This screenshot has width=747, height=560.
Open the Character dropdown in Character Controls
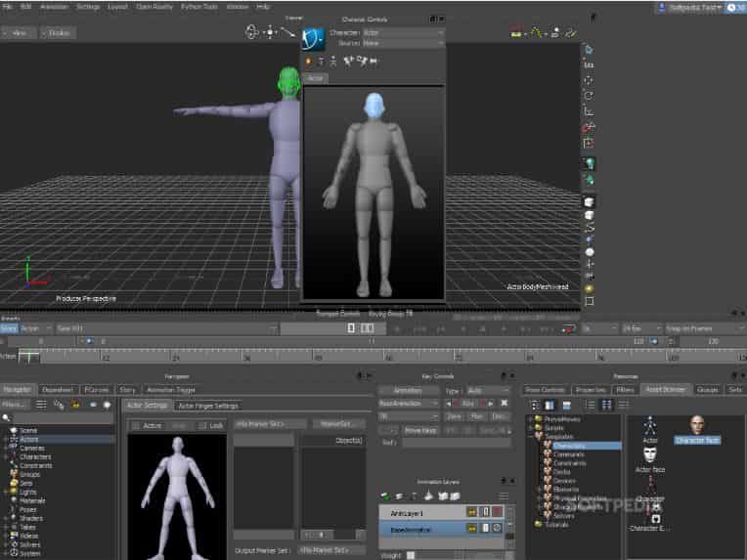click(x=403, y=33)
